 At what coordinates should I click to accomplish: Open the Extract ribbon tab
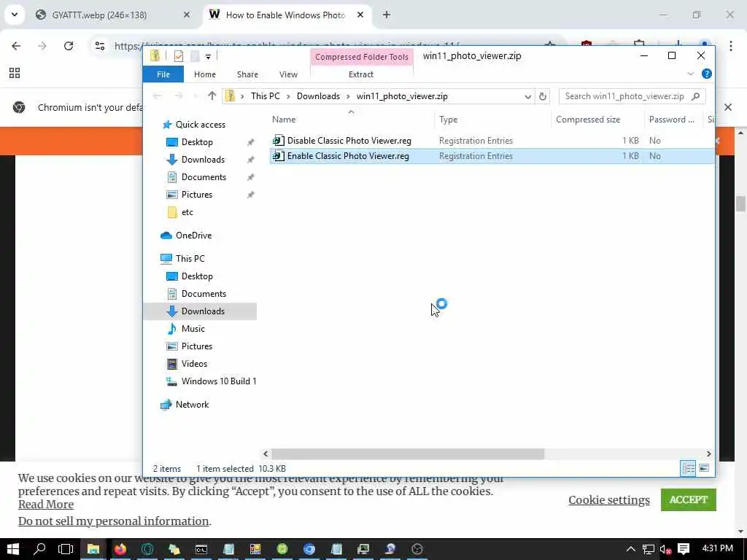click(x=360, y=74)
